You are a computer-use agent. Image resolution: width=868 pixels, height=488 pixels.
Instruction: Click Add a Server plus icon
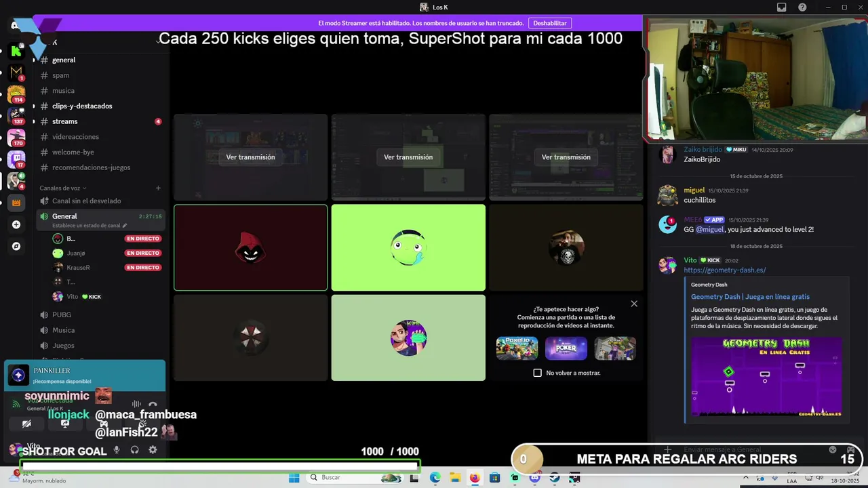point(16,224)
